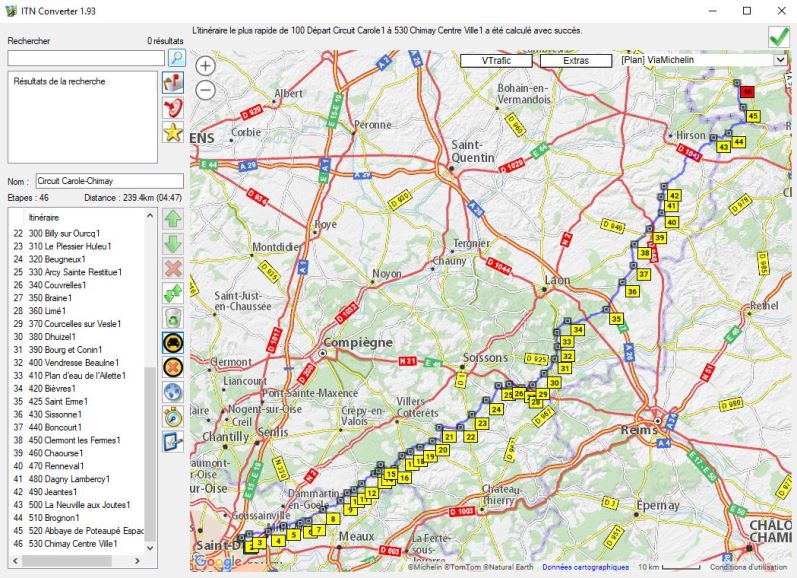
Task: Select step 22 300 Billy sur Ourcq1
Action: pyautogui.click(x=78, y=233)
